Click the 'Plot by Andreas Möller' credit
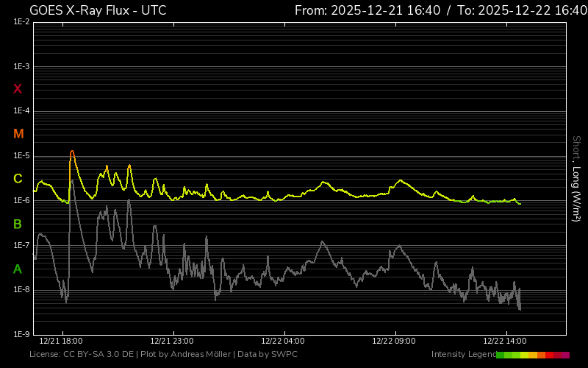The image size is (588, 368). [x=186, y=355]
